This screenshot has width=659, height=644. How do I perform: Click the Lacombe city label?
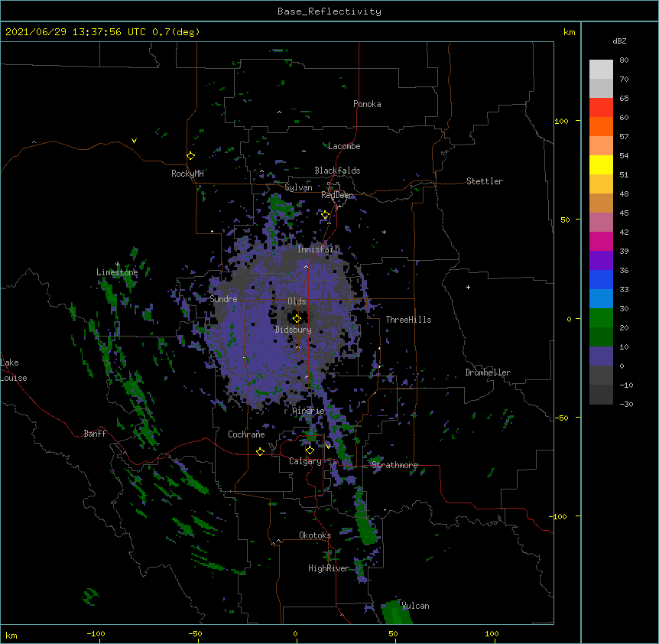point(344,146)
